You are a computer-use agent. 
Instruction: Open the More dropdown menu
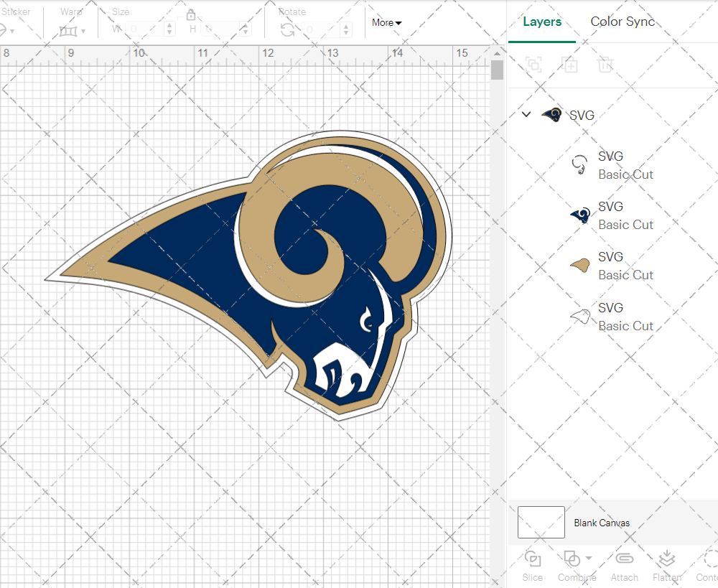coord(386,22)
